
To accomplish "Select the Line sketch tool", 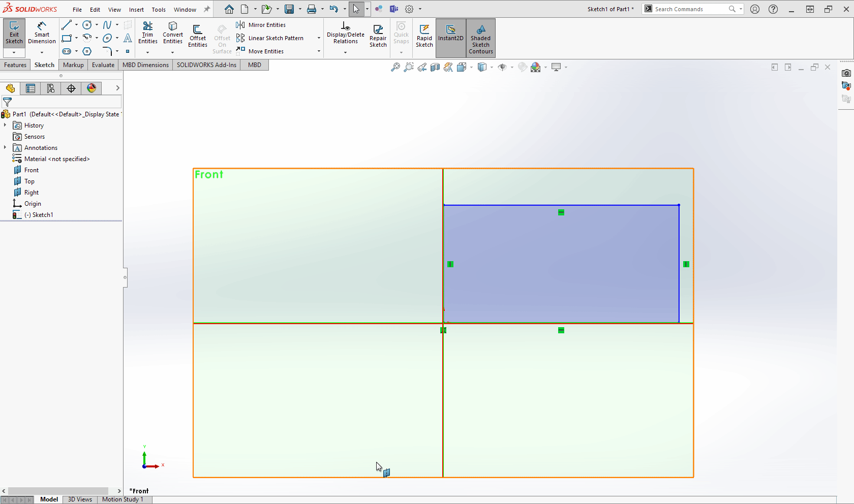I will 68,24.
